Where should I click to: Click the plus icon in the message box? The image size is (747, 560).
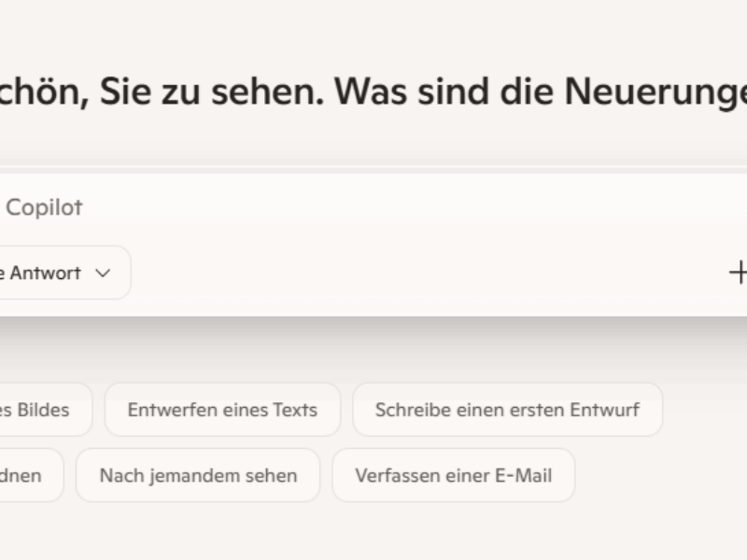click(x=738, y=273)
